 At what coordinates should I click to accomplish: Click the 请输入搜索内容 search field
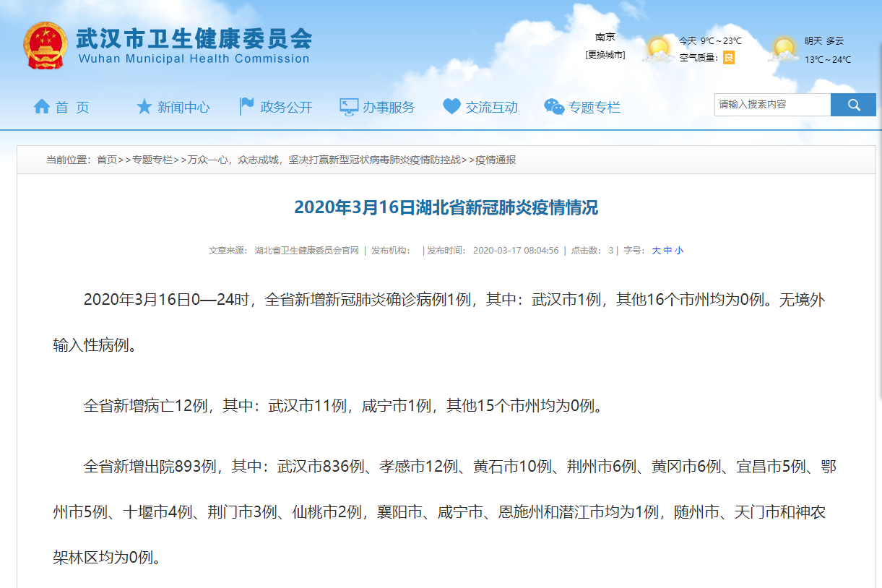click(772, 105)
